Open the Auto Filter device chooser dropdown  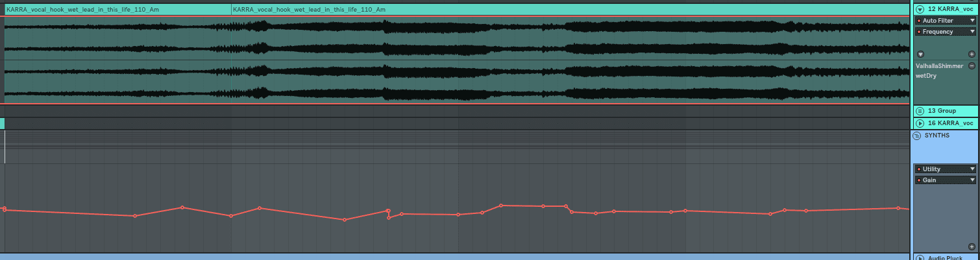tap(972, 21)
